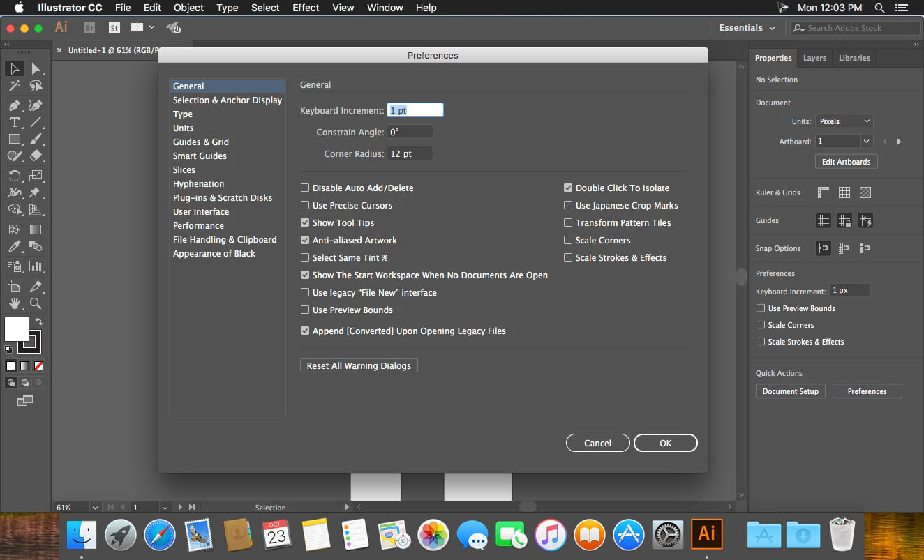Expand the Selection status bar arrow
The height and width of the screenshot is (560, 924).
348,507
